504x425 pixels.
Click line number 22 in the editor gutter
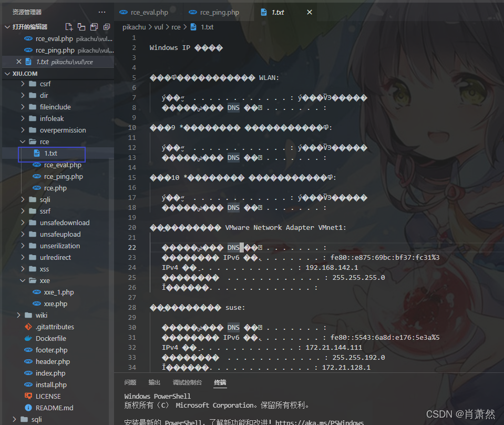tap(132, 247)
